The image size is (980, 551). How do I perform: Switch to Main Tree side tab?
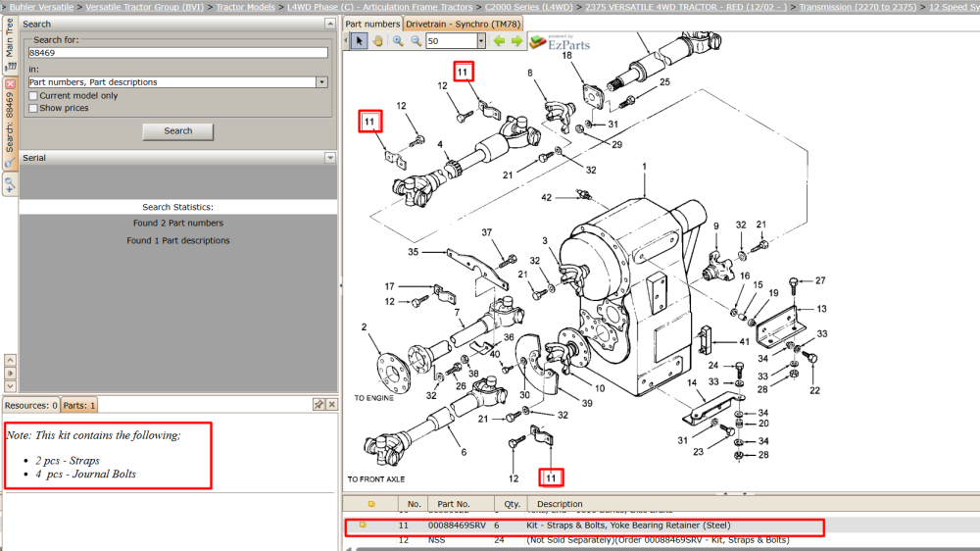(10, 44)
